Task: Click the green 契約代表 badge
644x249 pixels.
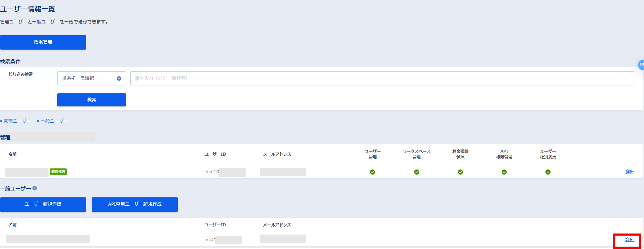Action: click(x=58, y=172)
